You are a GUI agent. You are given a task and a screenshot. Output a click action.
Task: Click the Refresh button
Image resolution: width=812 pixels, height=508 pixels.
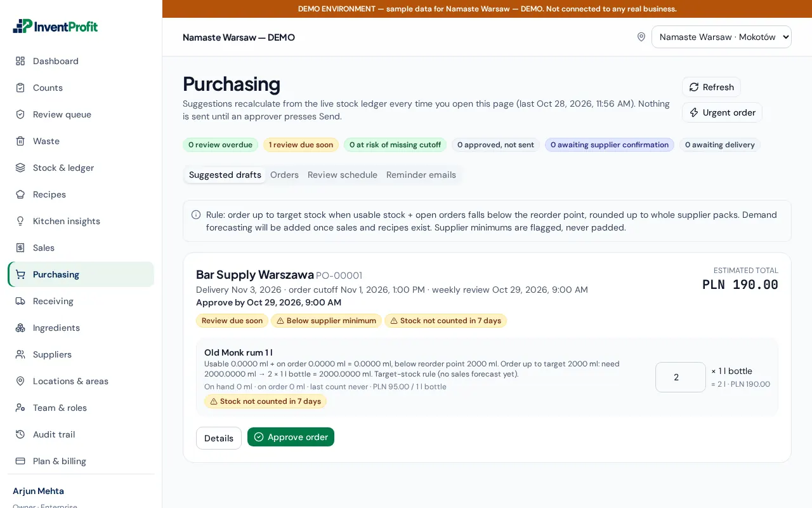[711, 87]
